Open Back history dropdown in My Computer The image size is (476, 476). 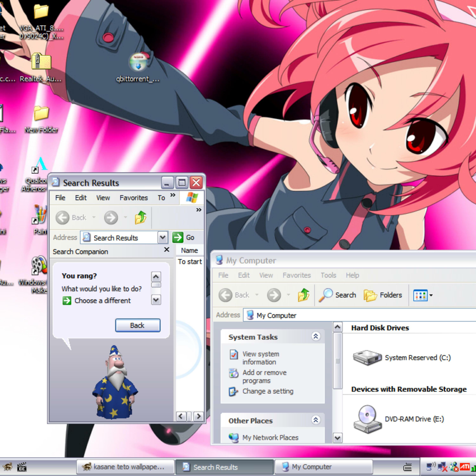click(x=257, y=295)
